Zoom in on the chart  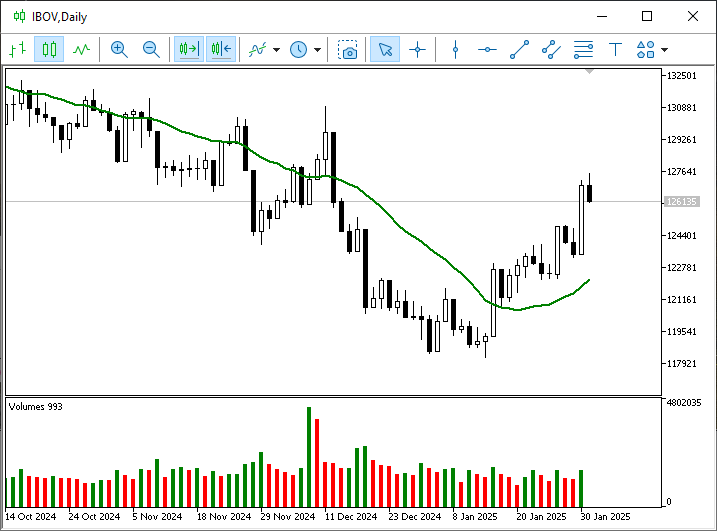pyautogui.click(x=119, y=49)
